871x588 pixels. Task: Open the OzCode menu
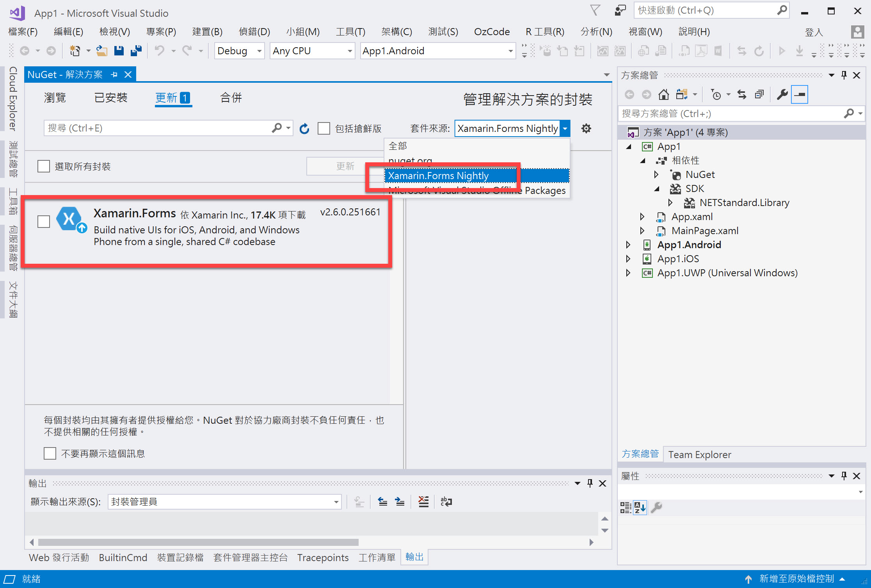[492, 32]
